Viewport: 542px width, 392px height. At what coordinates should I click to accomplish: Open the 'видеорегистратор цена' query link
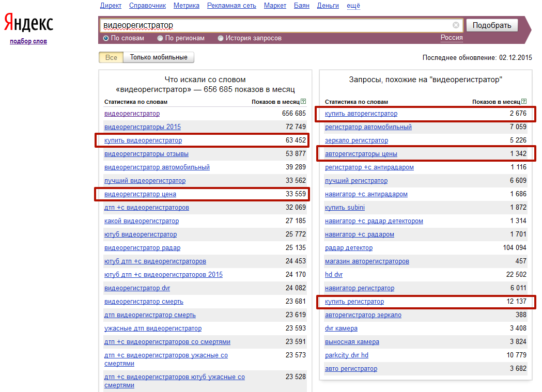(x=140, y=194)
